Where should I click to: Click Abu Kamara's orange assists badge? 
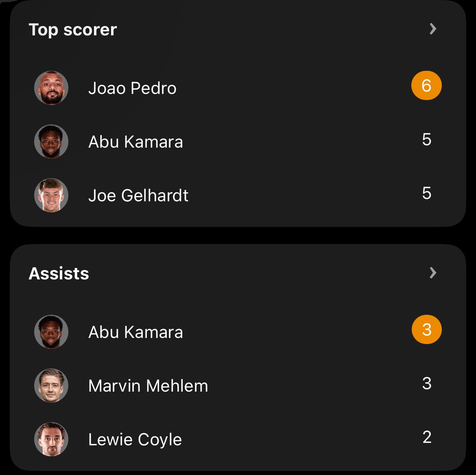click(426, 329)
